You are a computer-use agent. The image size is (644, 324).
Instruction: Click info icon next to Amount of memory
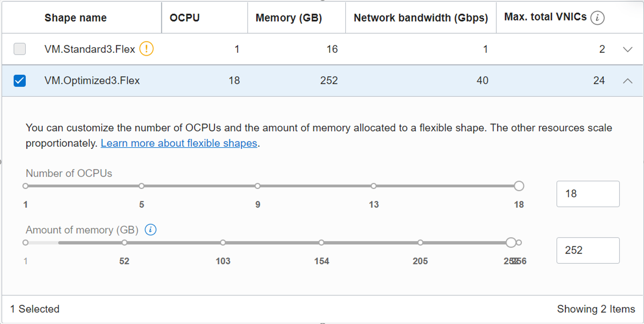click(x=150, y=230)
